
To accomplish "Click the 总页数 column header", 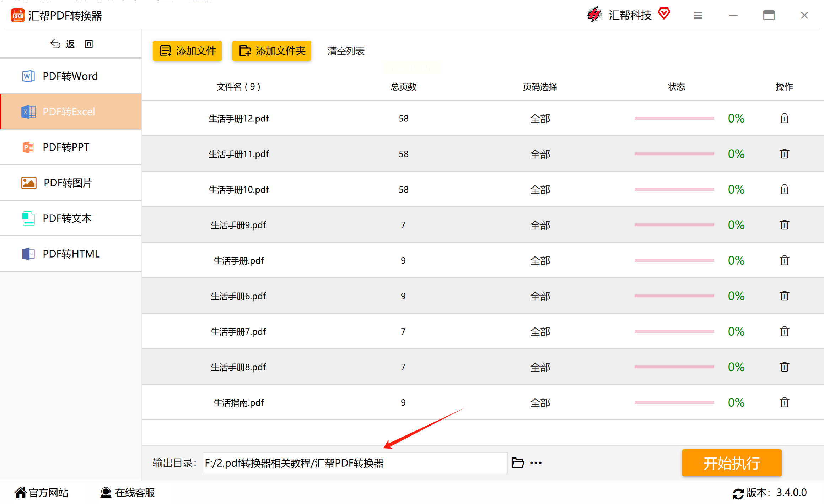I will coord(403,86).
